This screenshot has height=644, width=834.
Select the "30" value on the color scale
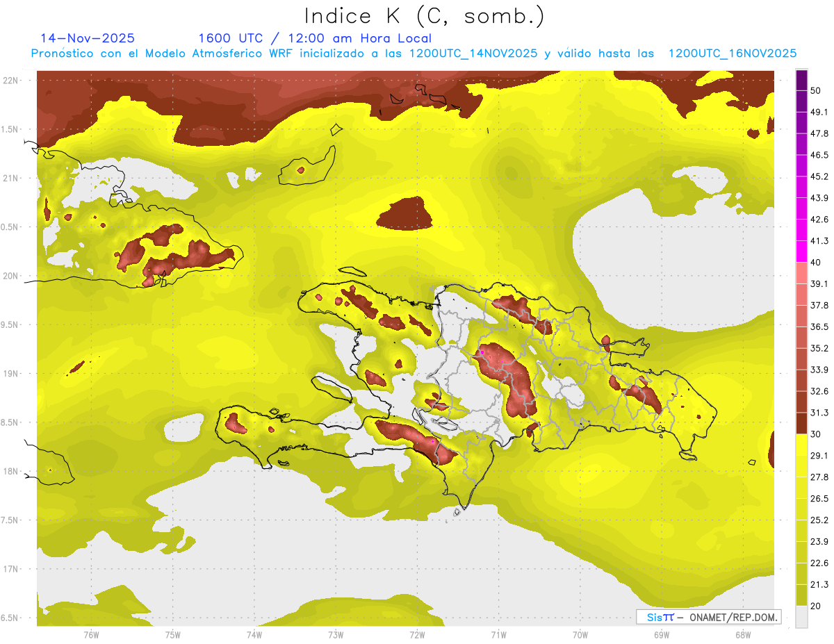[815, 434]
